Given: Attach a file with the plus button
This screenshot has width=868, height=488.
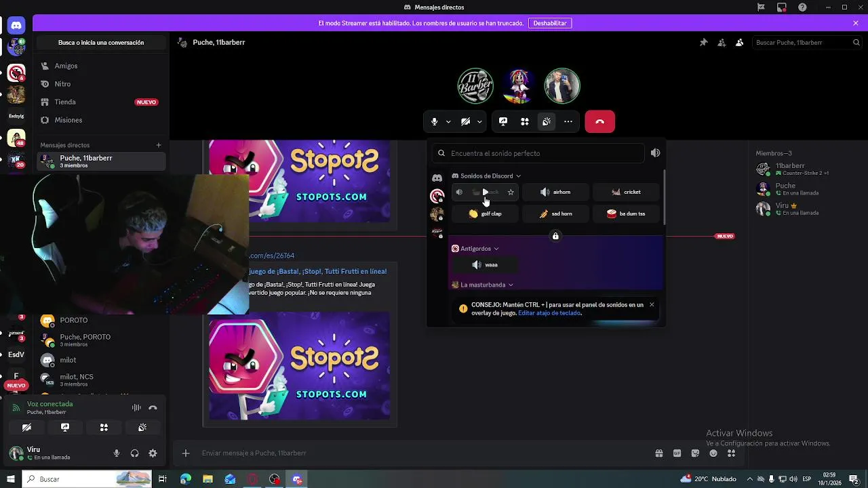Looking at the screenshot, I should click(186, 453).
